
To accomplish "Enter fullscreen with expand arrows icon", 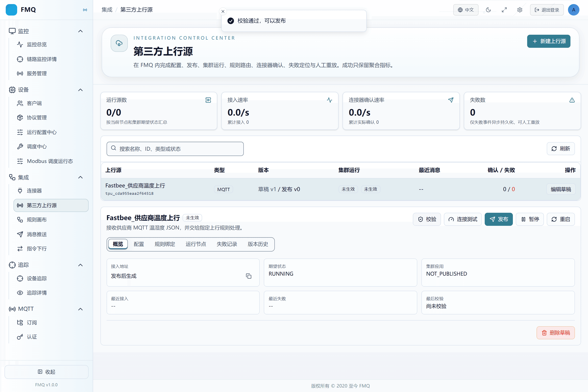I will tap(504, 10).
